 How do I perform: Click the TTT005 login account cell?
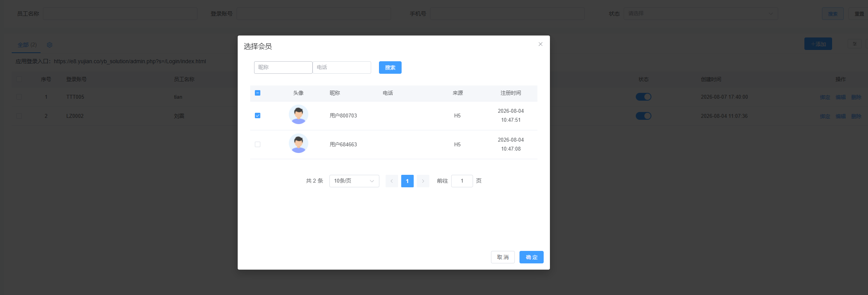[x=75, y=97]
